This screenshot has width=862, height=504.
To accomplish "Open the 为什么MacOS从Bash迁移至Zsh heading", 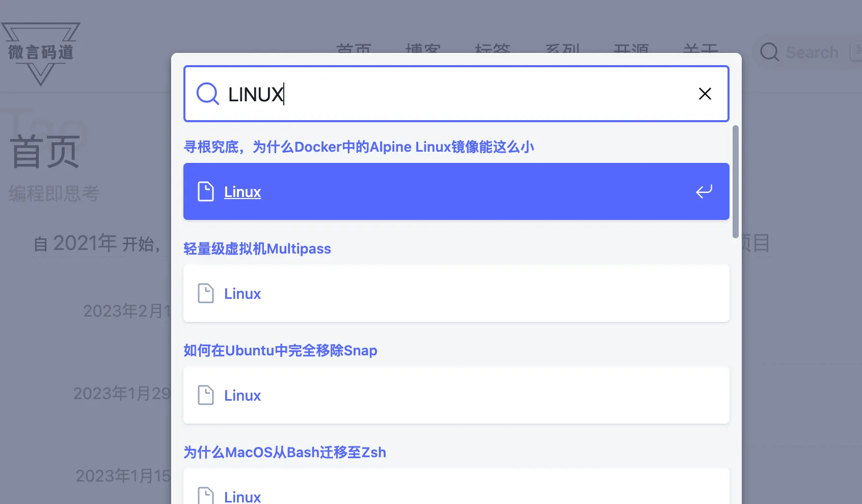I will pyautogui.click(x=285, y=452).
